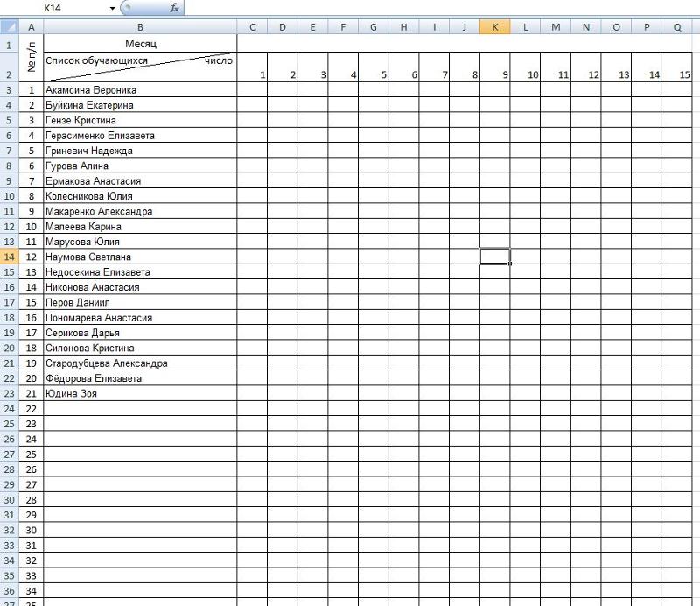This screenshot has height=606, width=700.
Task: Click day number 15 header cell
Action: (x=676, y=67)
